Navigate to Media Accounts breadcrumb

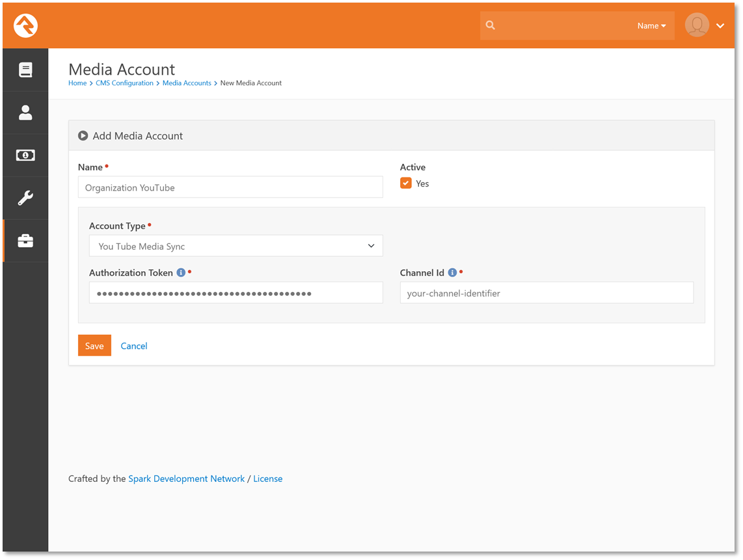(187, 83)
